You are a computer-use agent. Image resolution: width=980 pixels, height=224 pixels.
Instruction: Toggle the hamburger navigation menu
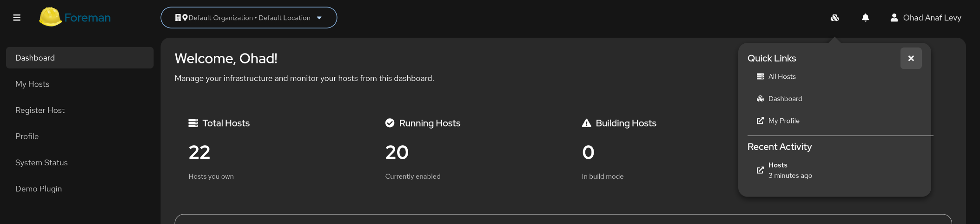(x=17, y=18)
